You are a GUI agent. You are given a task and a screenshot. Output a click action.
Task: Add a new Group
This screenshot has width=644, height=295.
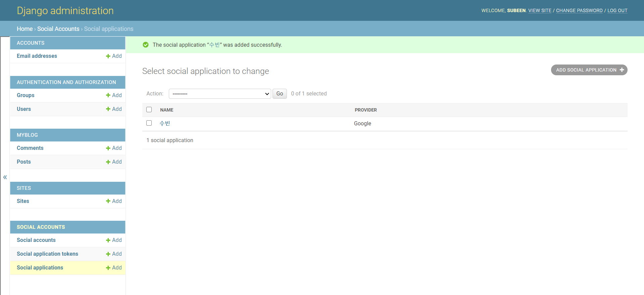[114, 95]
